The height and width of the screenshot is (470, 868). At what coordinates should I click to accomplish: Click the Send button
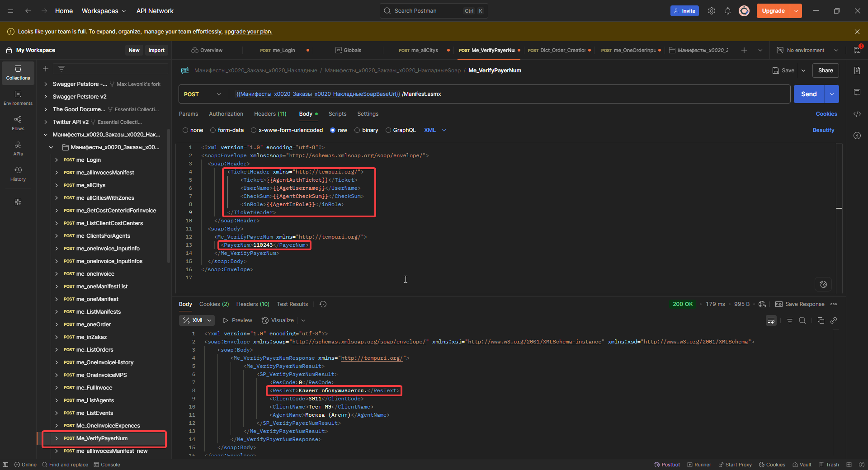(x=809, y=94)
